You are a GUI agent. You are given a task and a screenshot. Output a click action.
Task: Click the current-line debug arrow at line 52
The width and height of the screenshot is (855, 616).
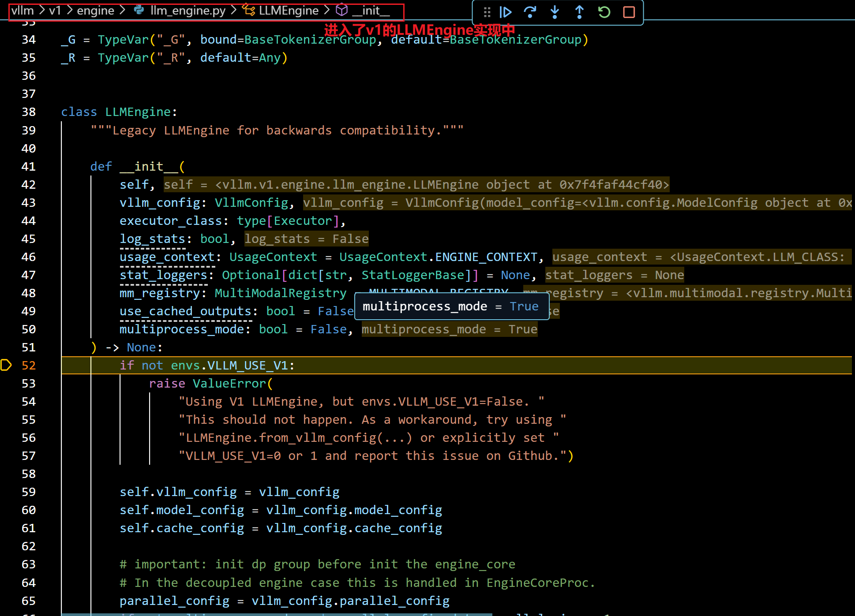tap(6, 365)
